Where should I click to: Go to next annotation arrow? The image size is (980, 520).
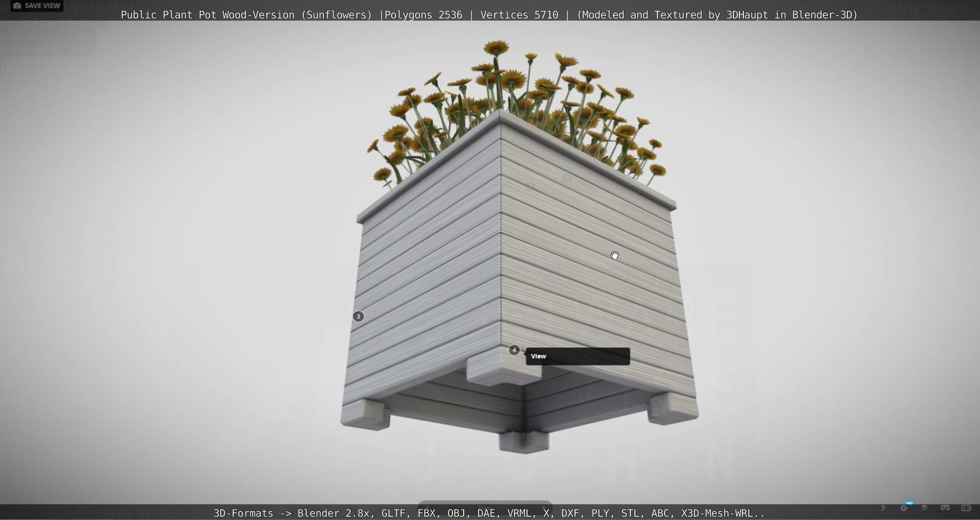tap(544, 508)
